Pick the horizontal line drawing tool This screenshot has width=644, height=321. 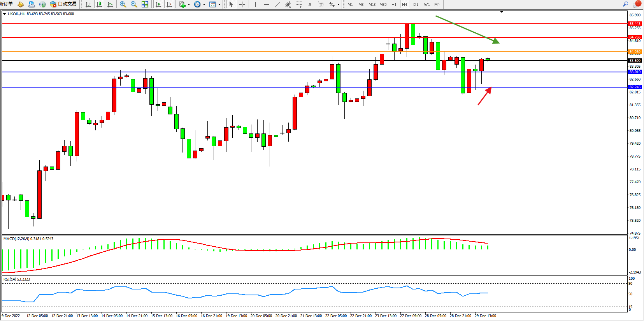(266, 4)
